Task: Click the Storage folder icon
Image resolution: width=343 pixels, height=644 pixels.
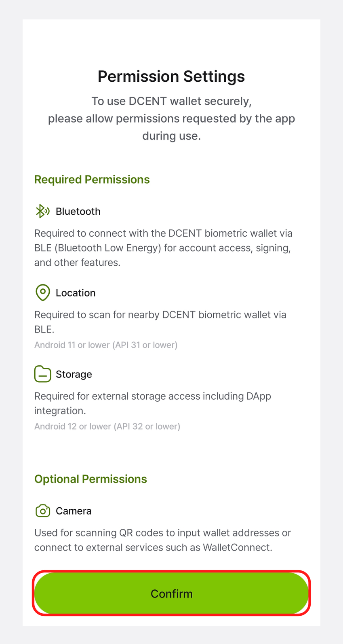Action: 43,374
